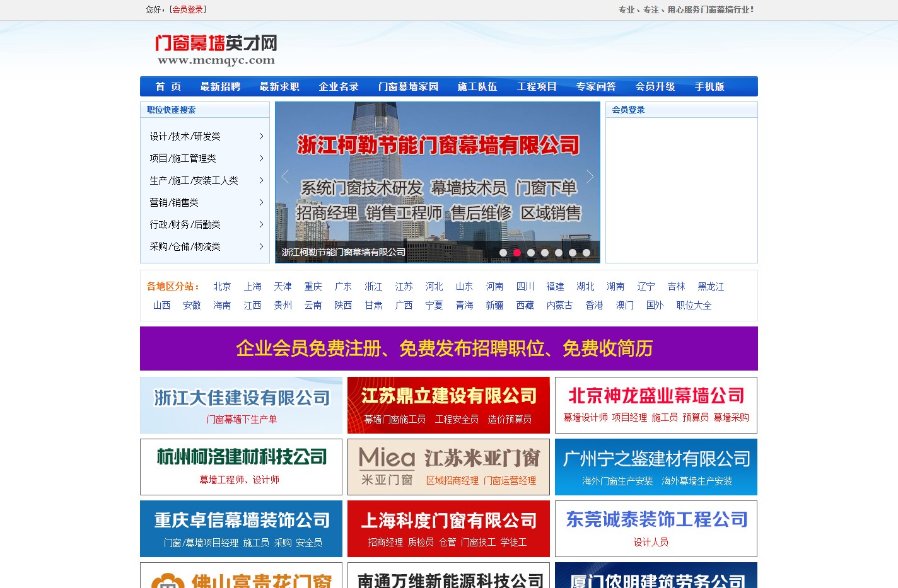This screenshot has height=588, width=898.
Task: Expand the 行政/财务/后勤类 category arrow
Action: pyautogui.click(x=261, y=224)
